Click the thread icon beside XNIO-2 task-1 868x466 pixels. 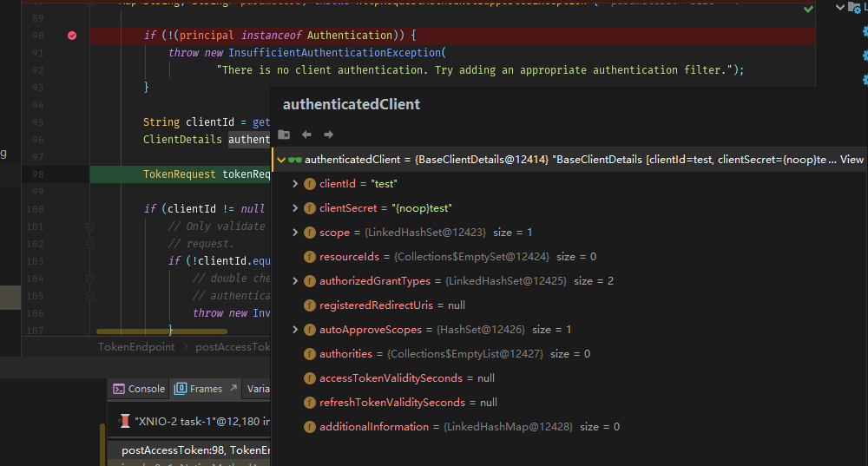(x=125, y=421)
